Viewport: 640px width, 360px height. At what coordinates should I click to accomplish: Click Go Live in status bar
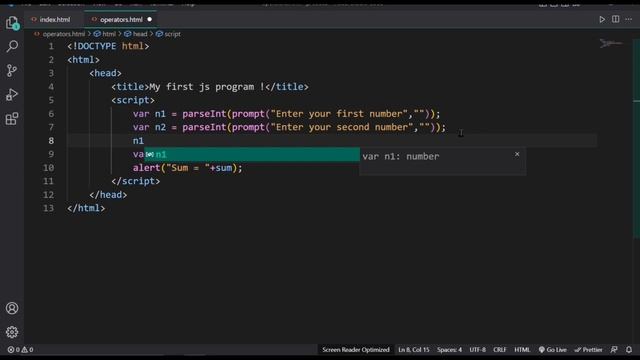(x=553, y=350)
